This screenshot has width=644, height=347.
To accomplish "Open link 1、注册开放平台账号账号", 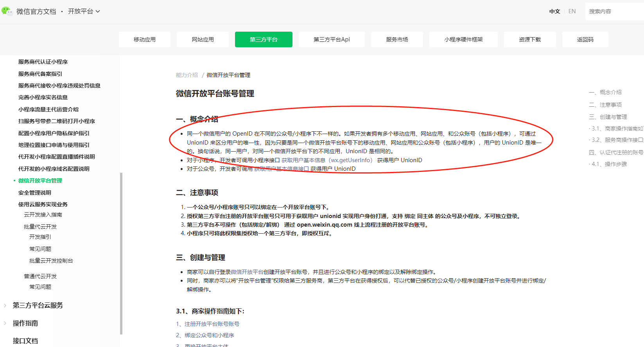I will [208, 324].
